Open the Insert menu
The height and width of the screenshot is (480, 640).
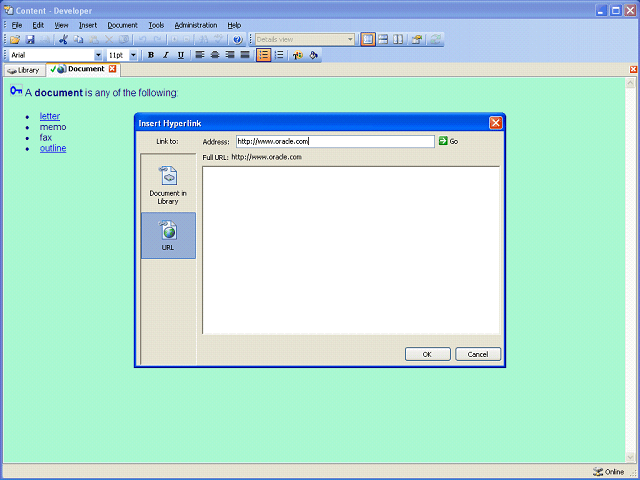(88, 25)
